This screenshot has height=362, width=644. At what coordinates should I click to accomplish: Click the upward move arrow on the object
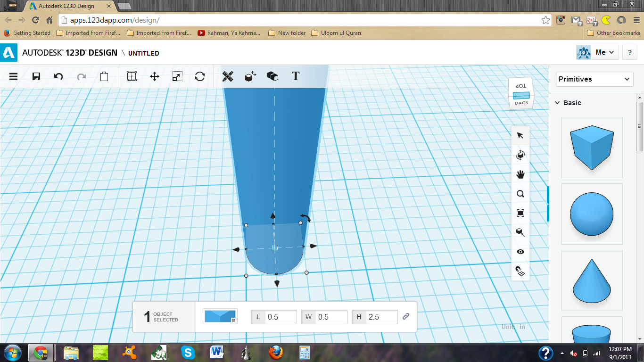[x=272, y=215]
